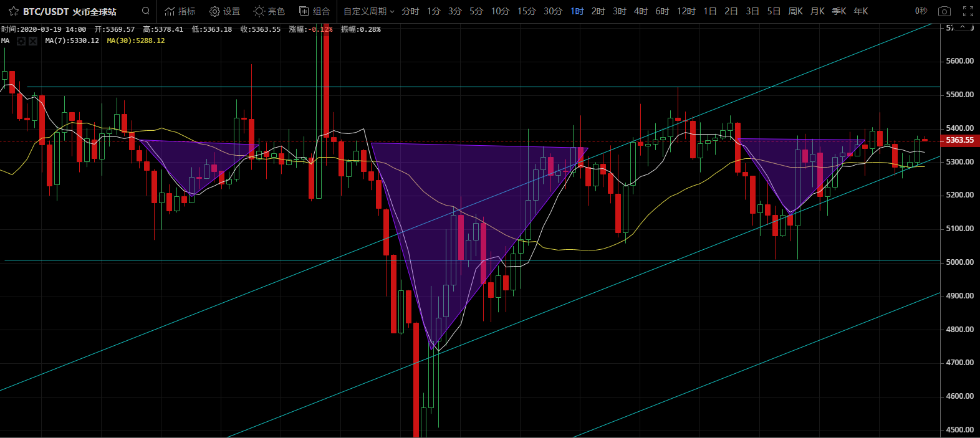
Task: Select the 分时 timeline interval
Action: (410, 11)
